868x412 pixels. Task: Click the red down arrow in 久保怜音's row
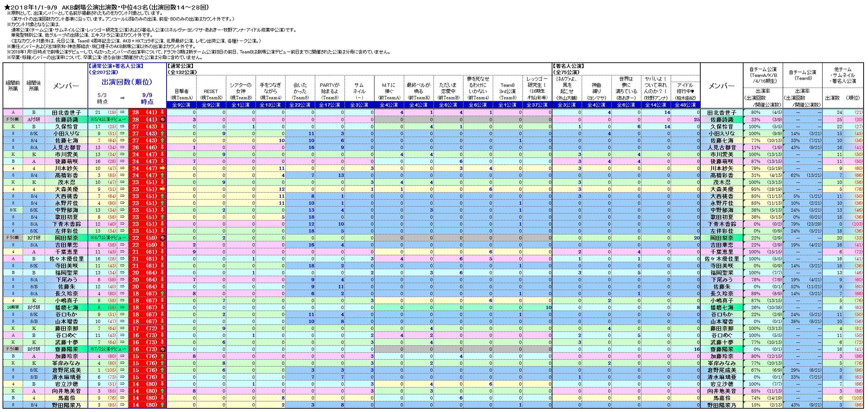pyautogui.click(x=162, y=126)
